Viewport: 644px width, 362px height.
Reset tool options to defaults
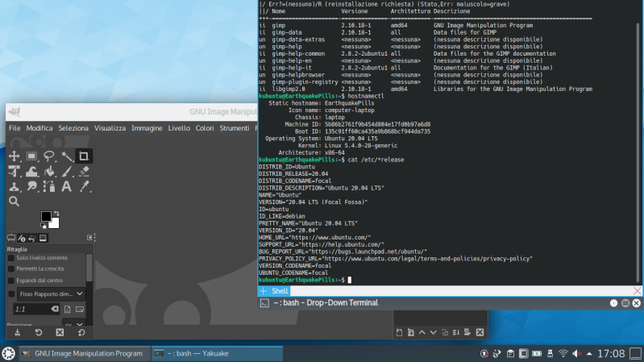[x=81, y=332]
